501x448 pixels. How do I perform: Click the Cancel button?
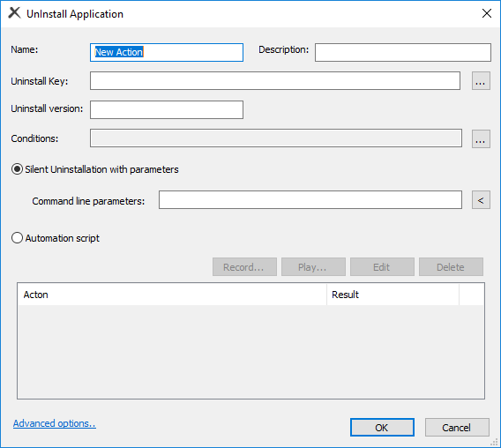click(x=457, y=427)
